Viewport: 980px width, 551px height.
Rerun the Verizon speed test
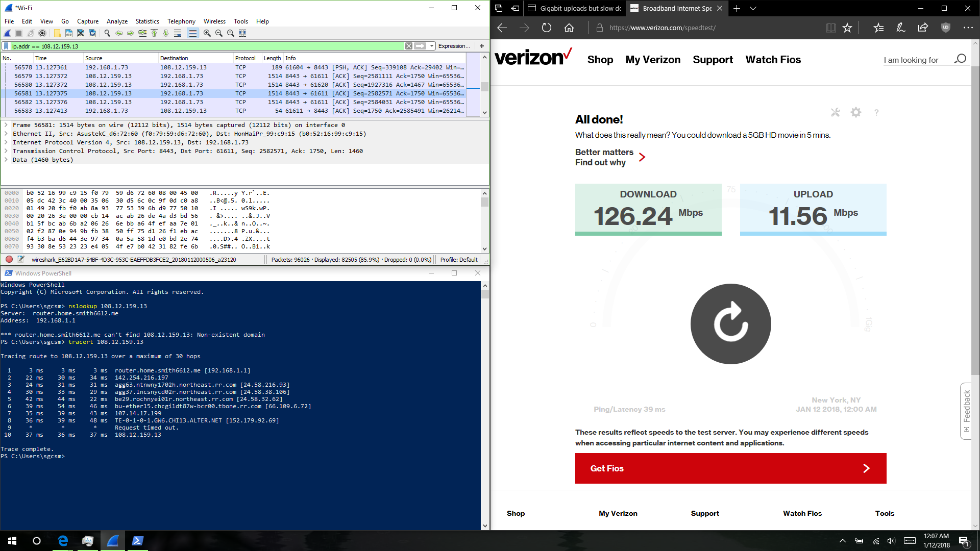pos(731,324)
